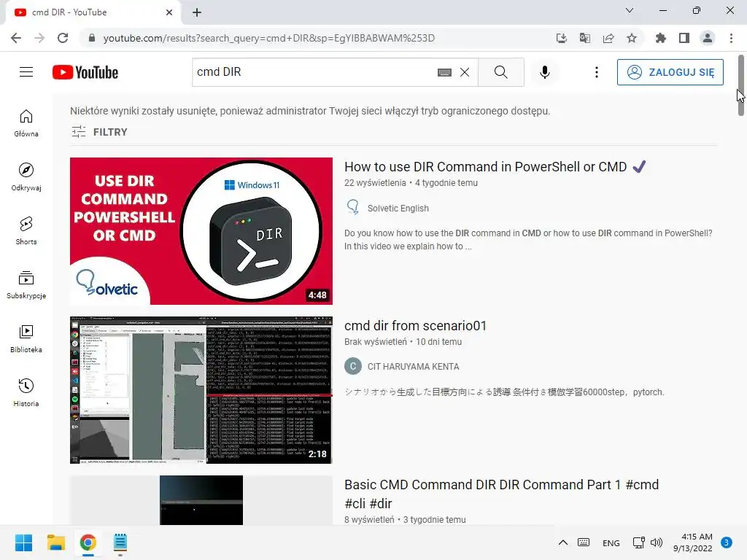Open the on-screen keyboard in search box
The height and width of the screenshot is (560, 747).
tap(444, 72)
